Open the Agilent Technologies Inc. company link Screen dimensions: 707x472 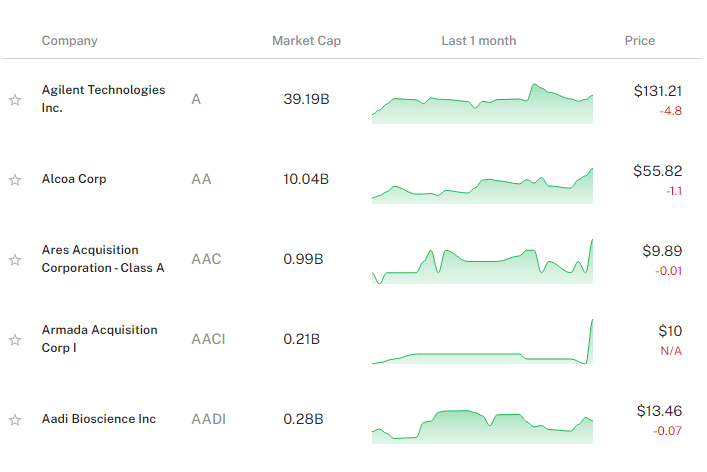tap(103, 98)
